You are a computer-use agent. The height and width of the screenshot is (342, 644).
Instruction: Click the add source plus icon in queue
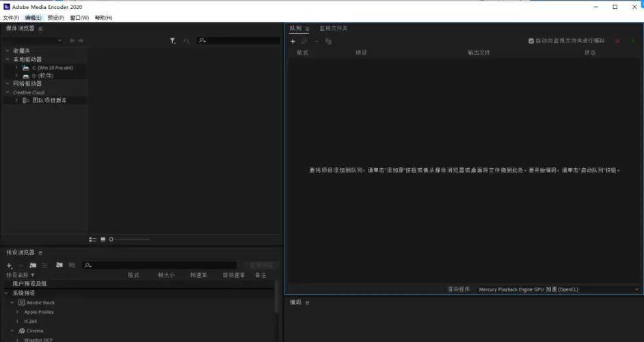tap(293, 41)
